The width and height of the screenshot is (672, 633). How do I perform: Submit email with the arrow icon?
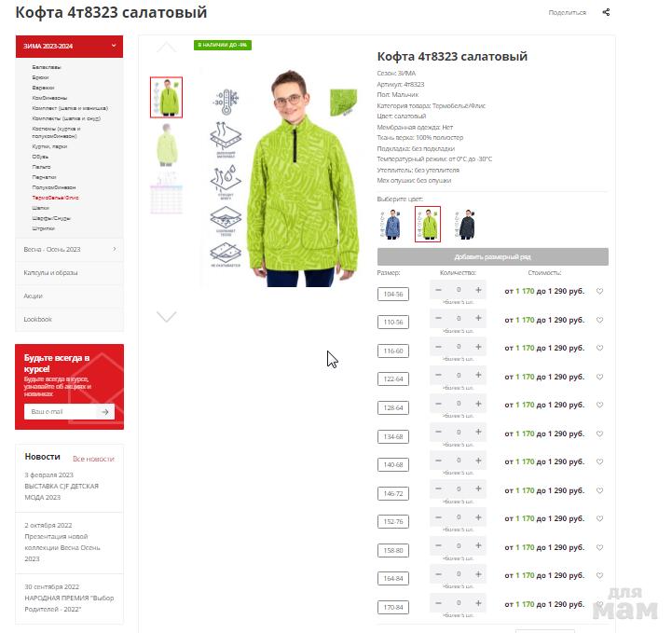(x=105, y=412)
